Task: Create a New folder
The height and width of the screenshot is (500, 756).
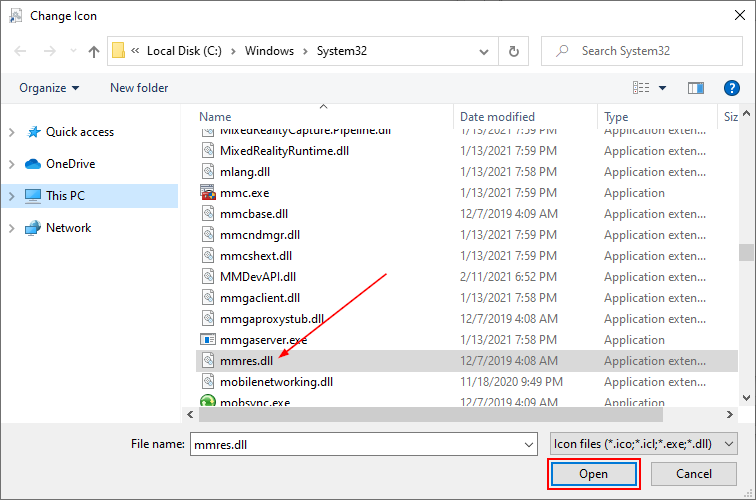Action: pyautogui.click(x=139, y=88)
